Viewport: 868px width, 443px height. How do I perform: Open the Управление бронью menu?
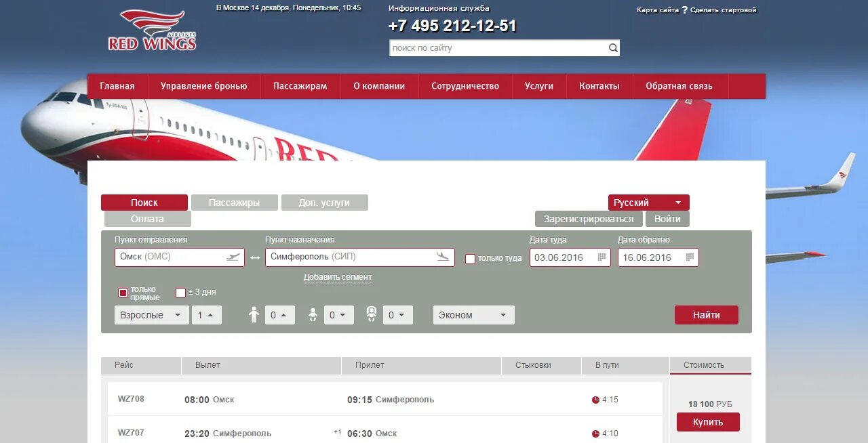[x=204, y=86]
